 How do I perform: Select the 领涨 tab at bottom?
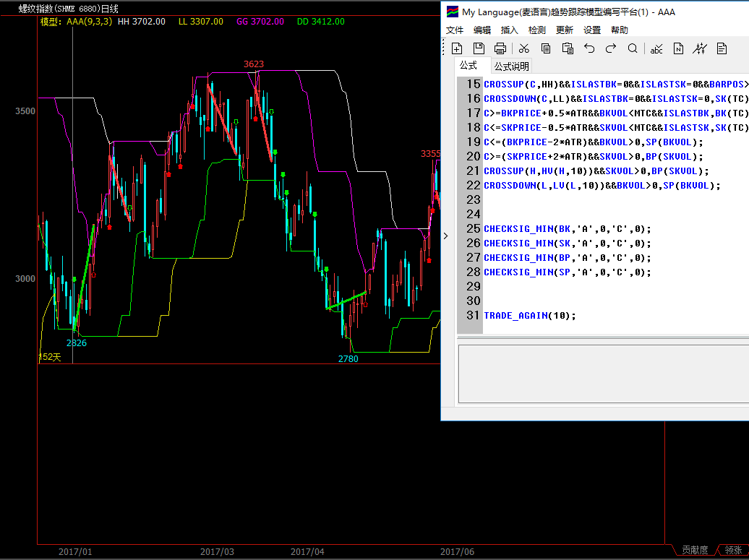coord(733,550)
